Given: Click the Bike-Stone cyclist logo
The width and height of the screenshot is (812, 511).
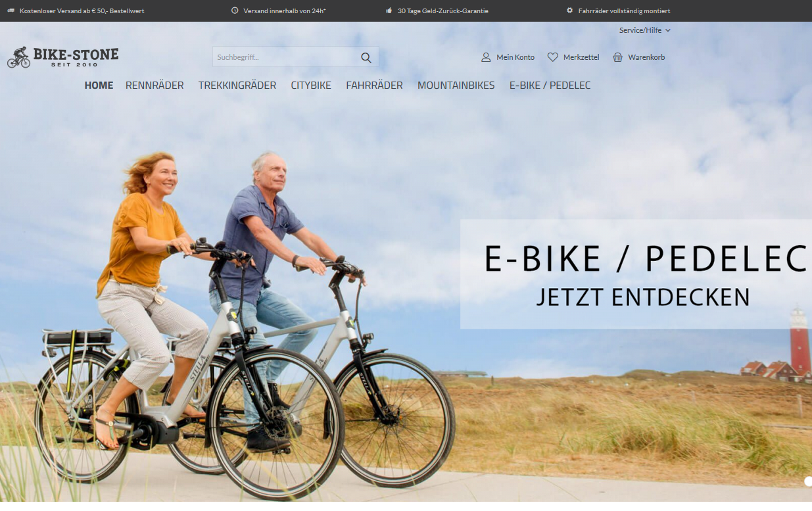Looking at the screenshot, I should pyautogui.click(x=63, y=57).
